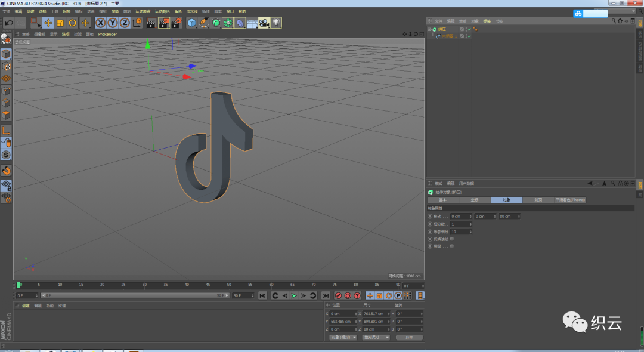Click the Undo arrow icon
Viewport: 644px width, 352px height.
click(8, 23)
